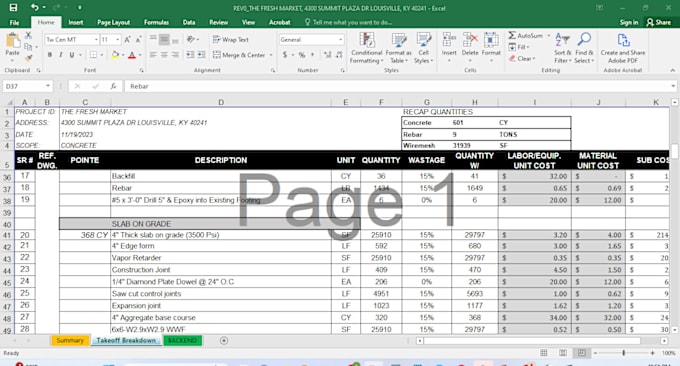680x366 pixels.
Task: Open Sort & Filter menu
Action: tap(562, 48)
